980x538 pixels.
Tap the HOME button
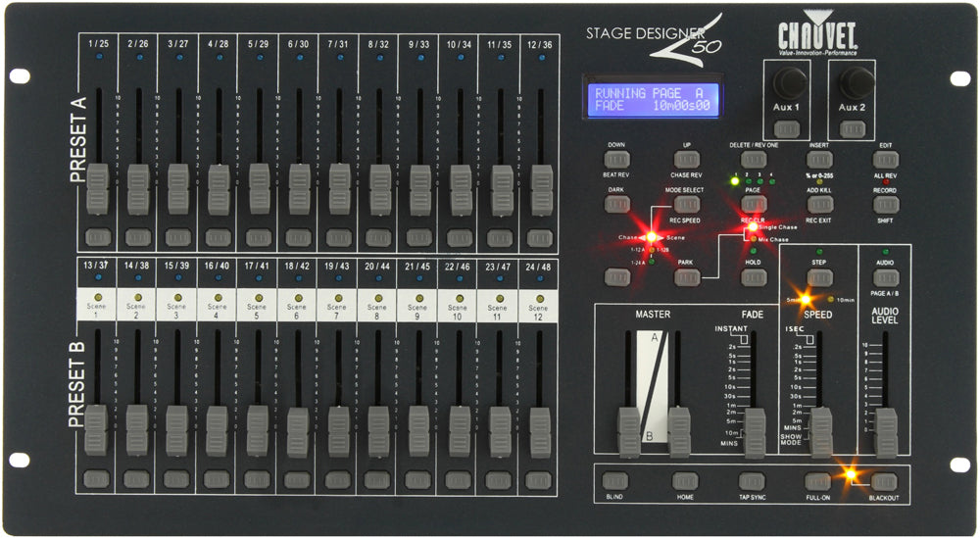pyautogui.click(x=685, y=481)
